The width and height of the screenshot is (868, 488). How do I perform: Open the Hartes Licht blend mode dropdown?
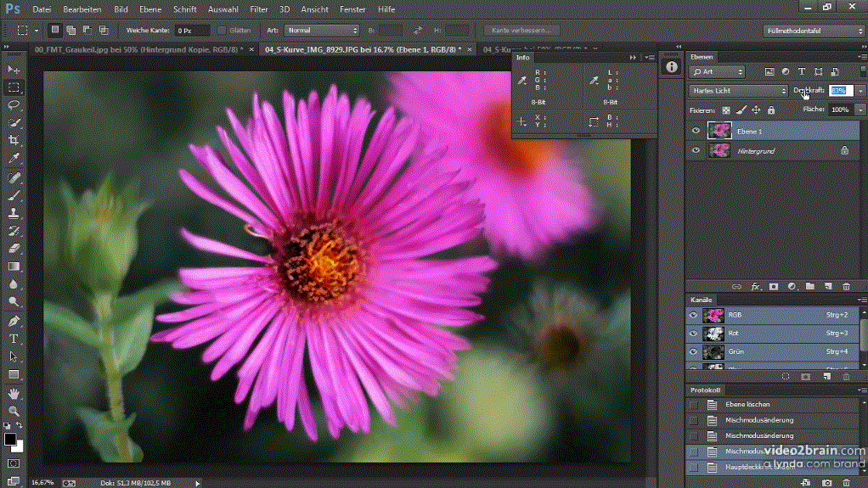(738, 91)
